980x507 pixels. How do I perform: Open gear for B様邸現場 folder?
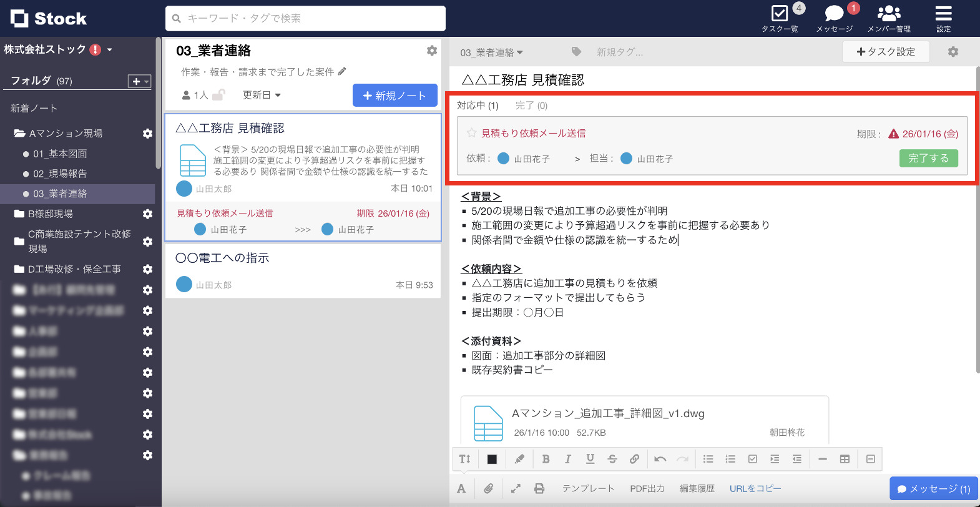coord(147,214)
